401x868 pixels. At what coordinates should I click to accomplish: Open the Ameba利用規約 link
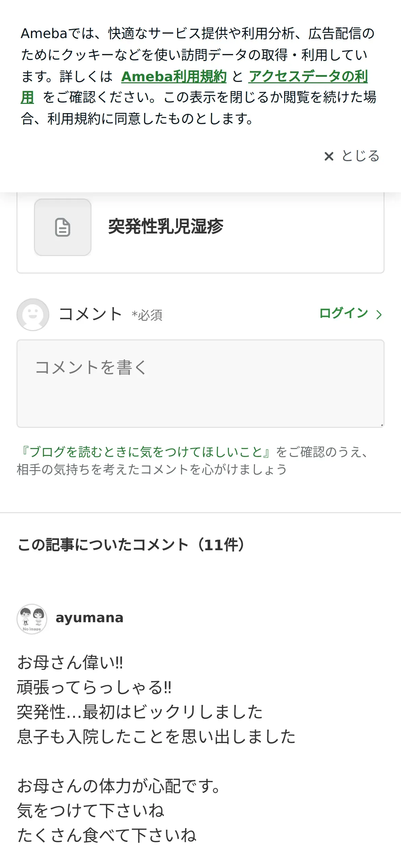pyautogui.click(x=174, y=76)
